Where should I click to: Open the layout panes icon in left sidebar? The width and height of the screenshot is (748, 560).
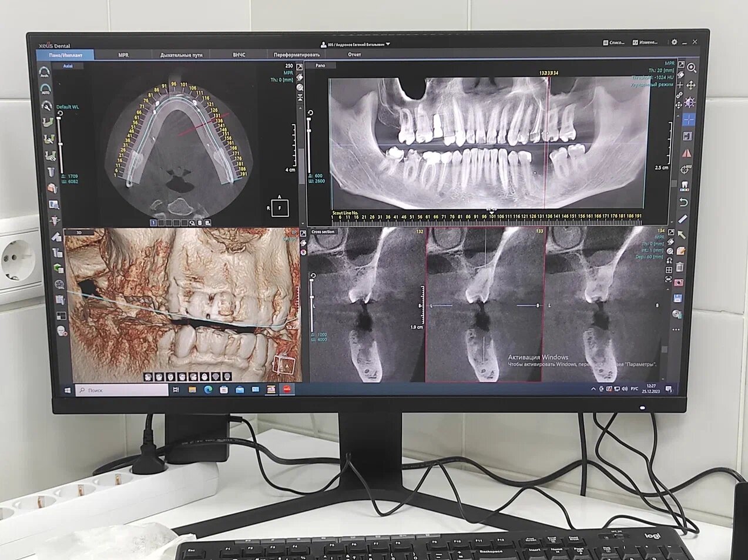(x=61, y=316)
